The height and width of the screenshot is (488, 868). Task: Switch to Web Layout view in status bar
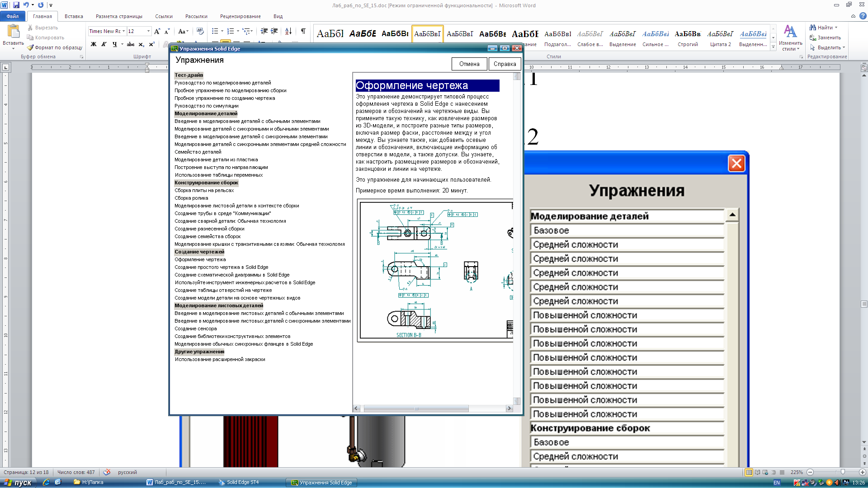click(x=765, y=472)
